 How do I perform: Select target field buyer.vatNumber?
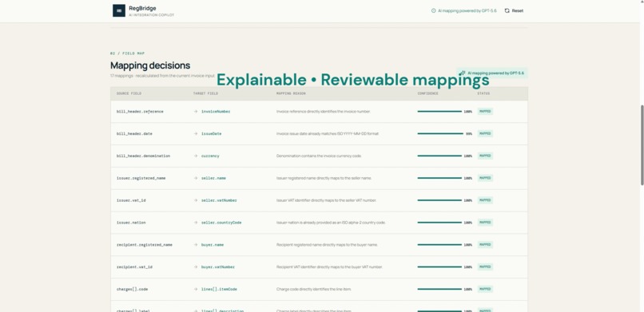[x=217, y=267]
